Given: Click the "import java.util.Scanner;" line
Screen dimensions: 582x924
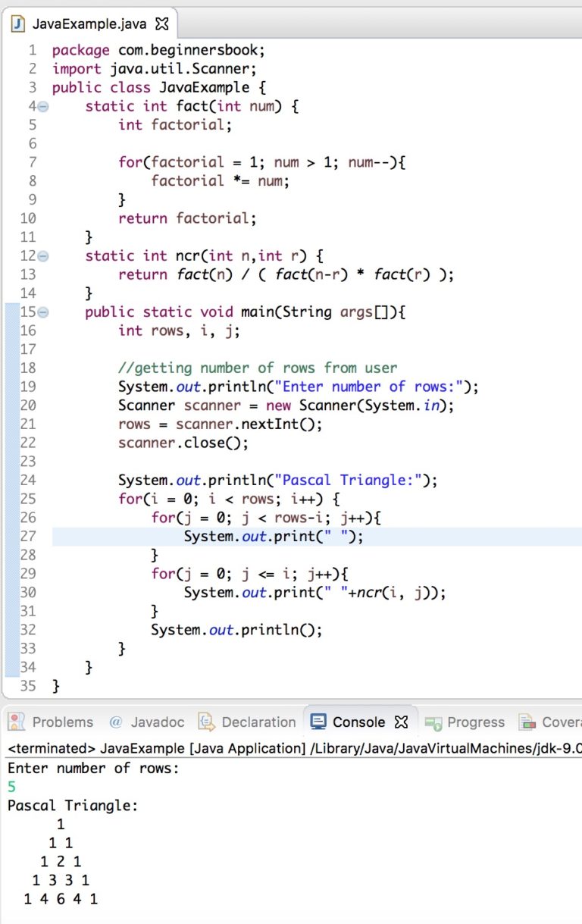Looking at the screenshot, I should coord(155,69).
